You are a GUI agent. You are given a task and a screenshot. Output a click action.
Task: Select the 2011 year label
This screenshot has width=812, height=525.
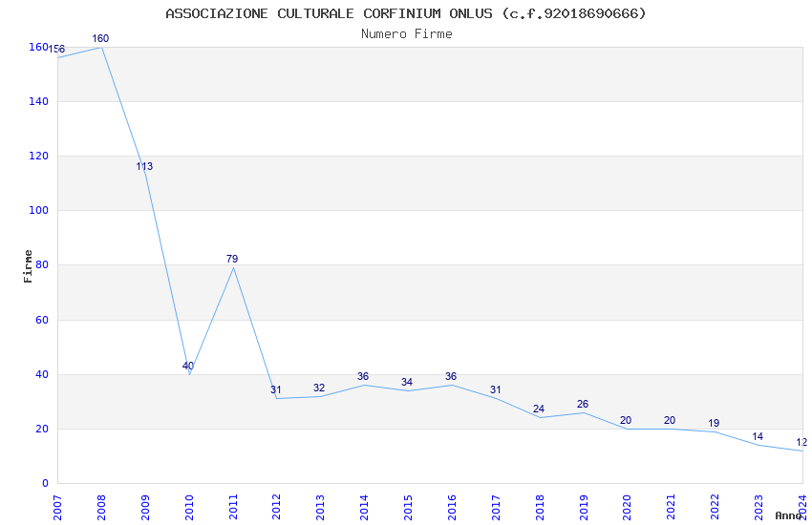coord(233,508)
